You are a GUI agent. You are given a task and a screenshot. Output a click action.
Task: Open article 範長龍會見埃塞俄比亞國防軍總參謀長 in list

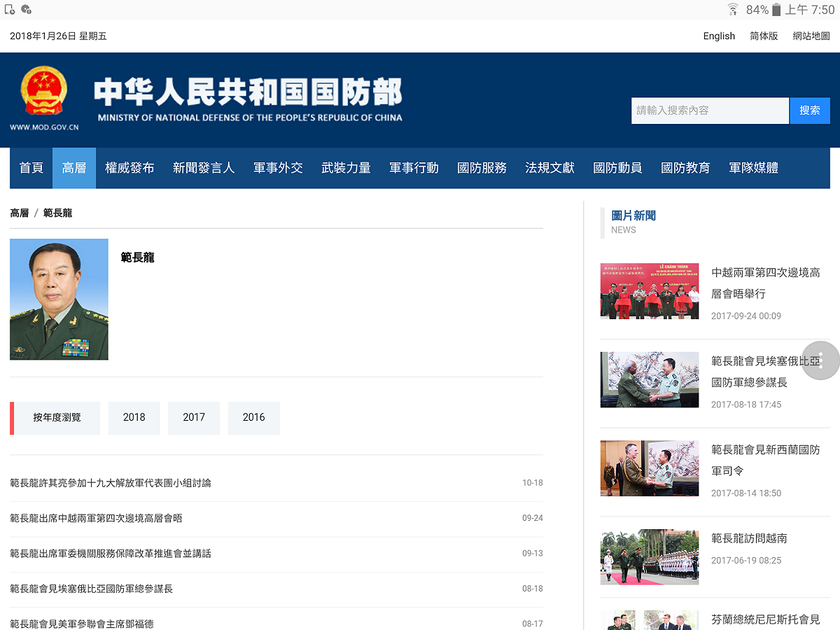(91, 589)
